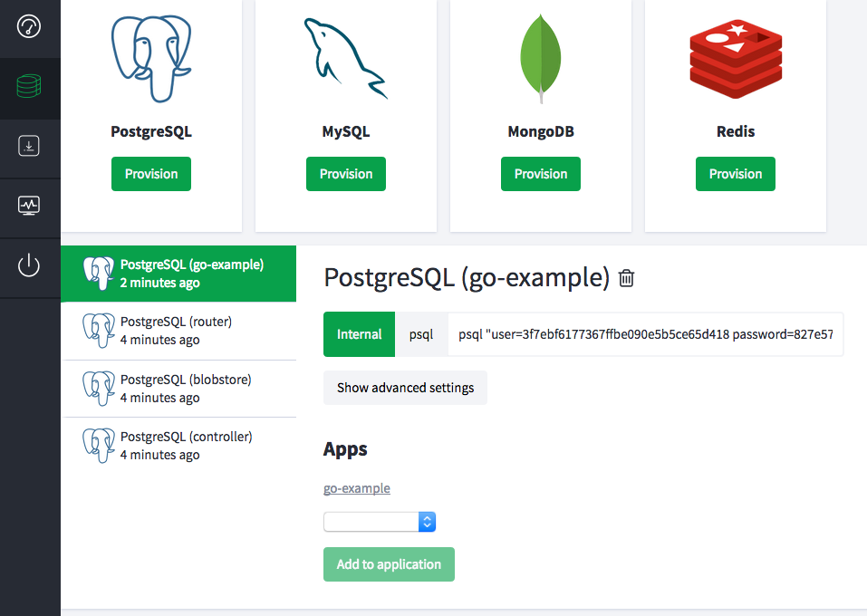This screenshot has width=867, height=616.
Task: Switch to the Internal tab
Action: coord(359,334)
